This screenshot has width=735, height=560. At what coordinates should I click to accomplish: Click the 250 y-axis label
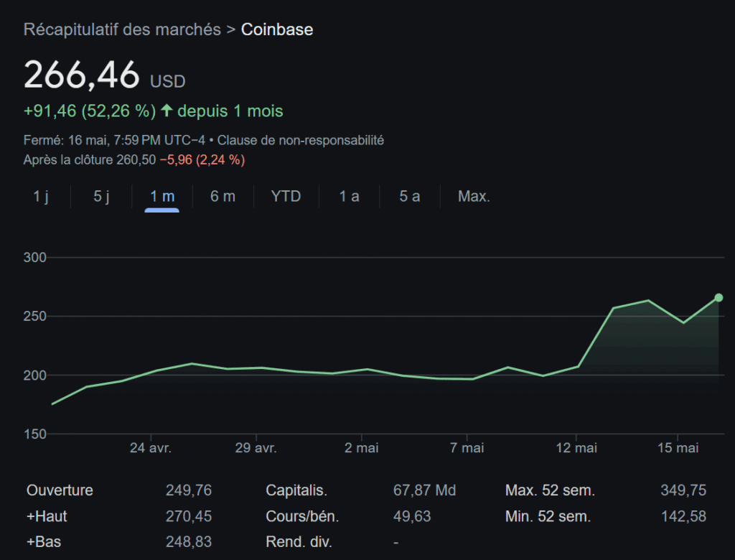pyautogui.click(x=35, y=316)
